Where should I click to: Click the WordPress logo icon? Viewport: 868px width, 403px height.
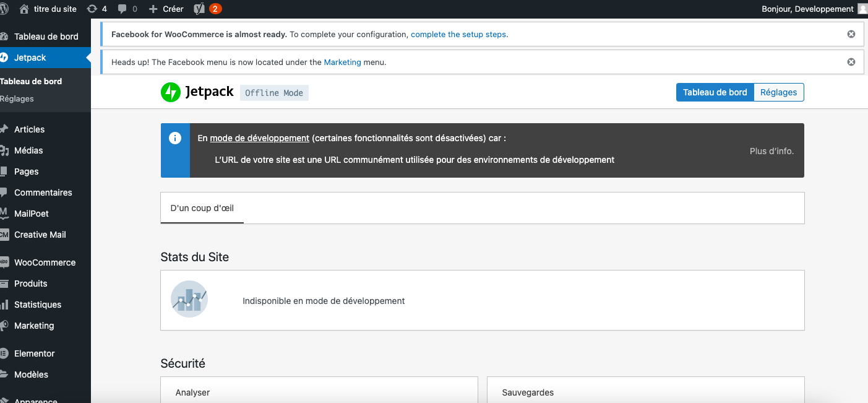point(4,9)
